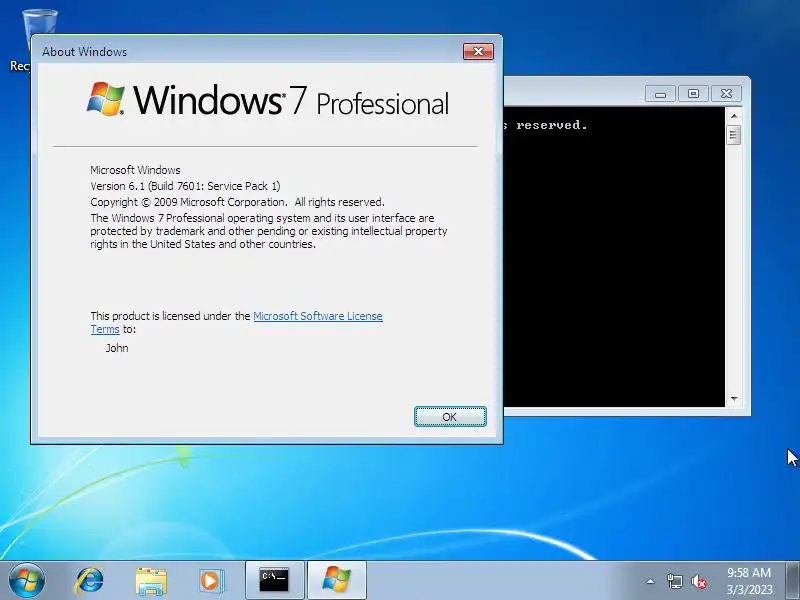Close the About Windows dialog
The height and width of the screenshot is (600, 800).
pos(478,51)
